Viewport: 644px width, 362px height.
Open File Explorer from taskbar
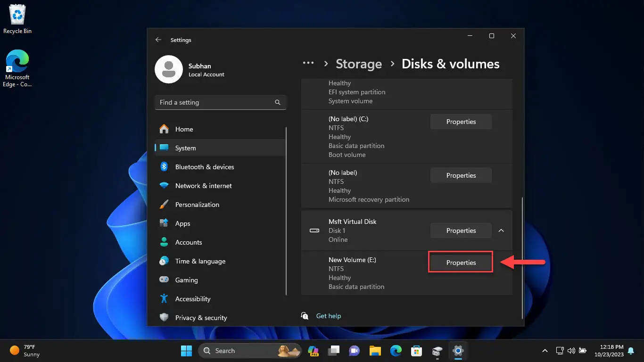[x=375, y=351]
